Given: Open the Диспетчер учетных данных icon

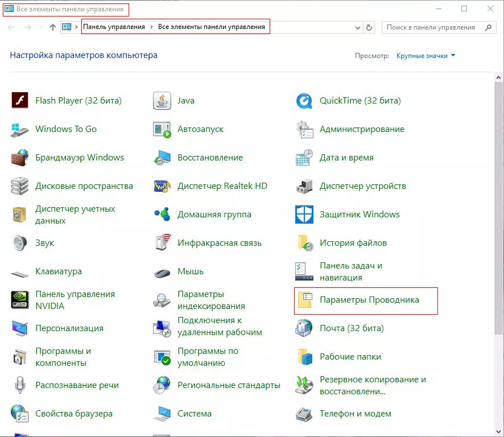Looking at the screenshot, I should [20, 215].
